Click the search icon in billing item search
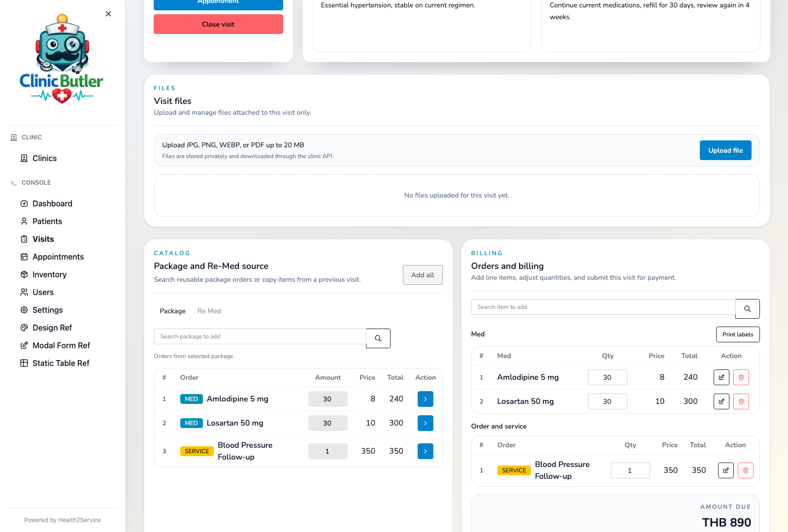Image resolution: width=788 pixels, height=532 pixels. point(747,309)
